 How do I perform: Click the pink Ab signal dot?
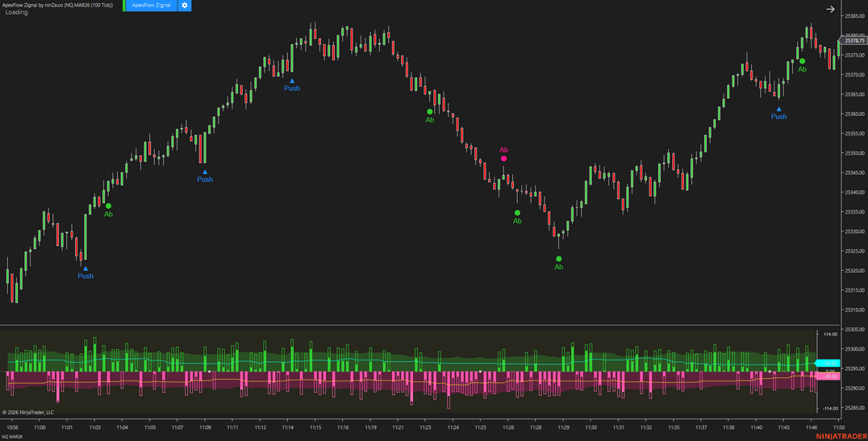[504, 159]
